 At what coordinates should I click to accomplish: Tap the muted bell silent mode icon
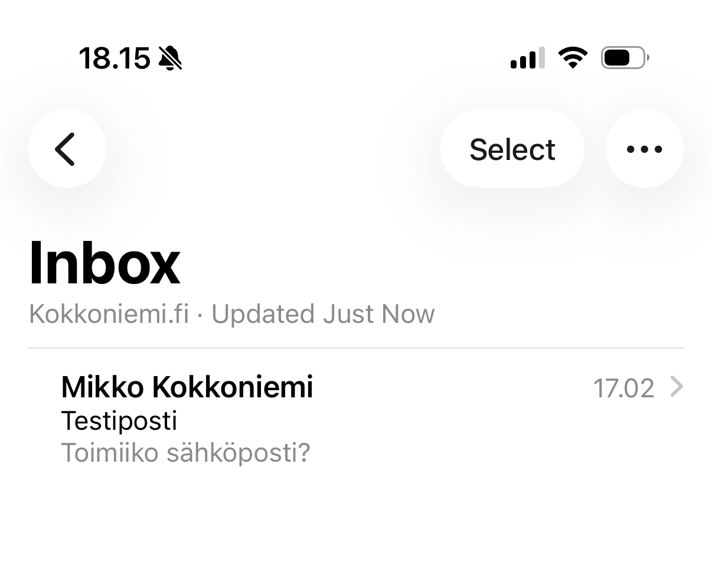point(171,58)
